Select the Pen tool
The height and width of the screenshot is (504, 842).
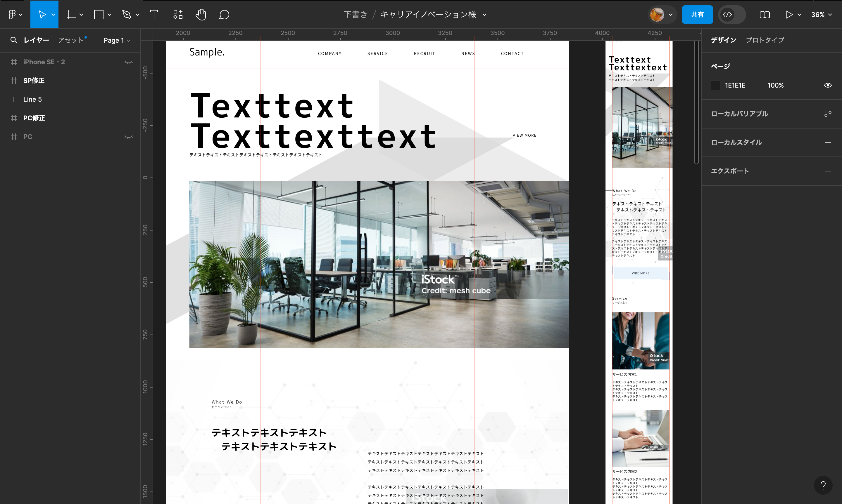(127, 15)
